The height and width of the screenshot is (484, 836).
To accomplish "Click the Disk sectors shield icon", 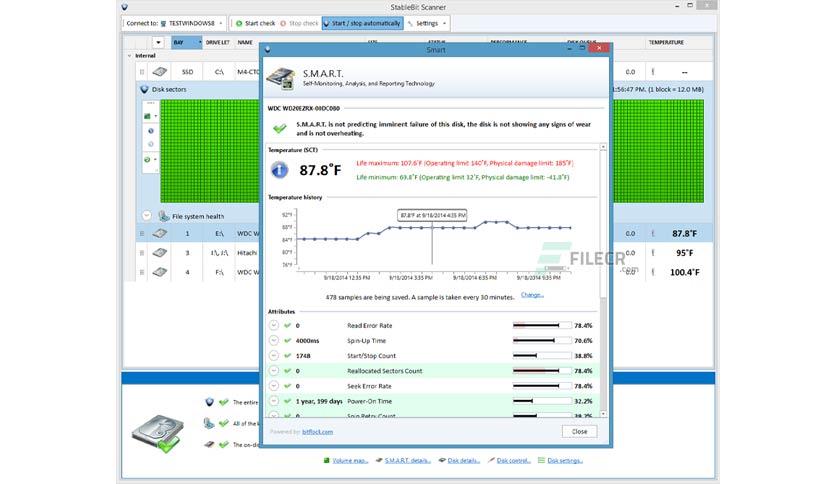I will click(144, 90).
